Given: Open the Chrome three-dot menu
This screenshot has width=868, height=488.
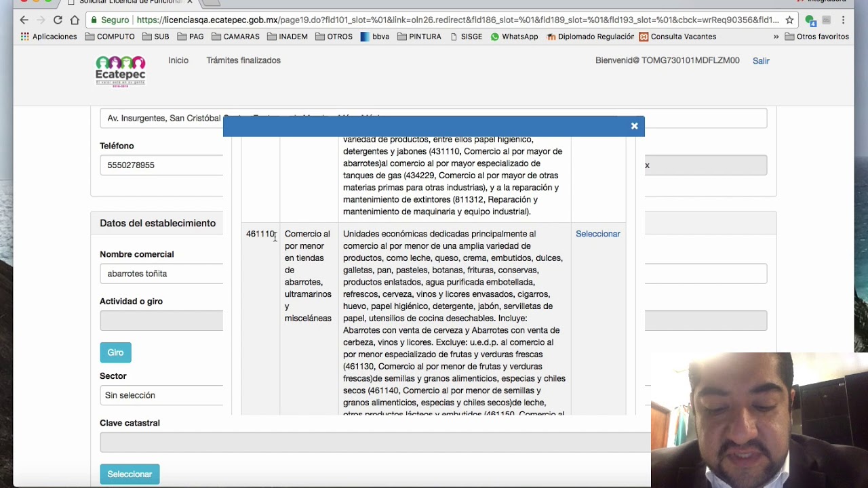Looking at the screenshot, I should (x=844, y=20).
